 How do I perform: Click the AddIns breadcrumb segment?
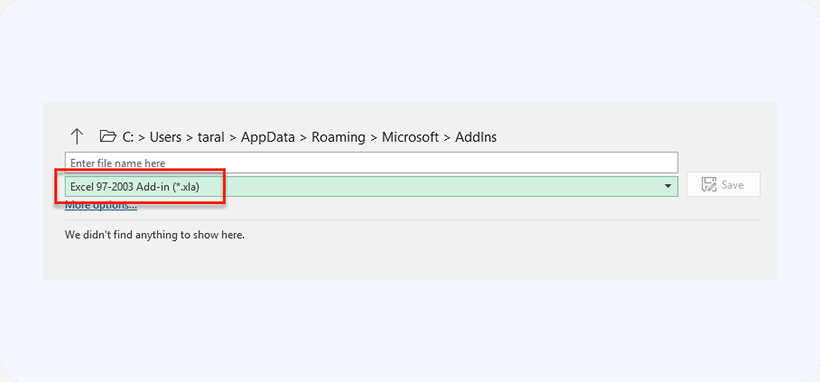tap(476, 137)
